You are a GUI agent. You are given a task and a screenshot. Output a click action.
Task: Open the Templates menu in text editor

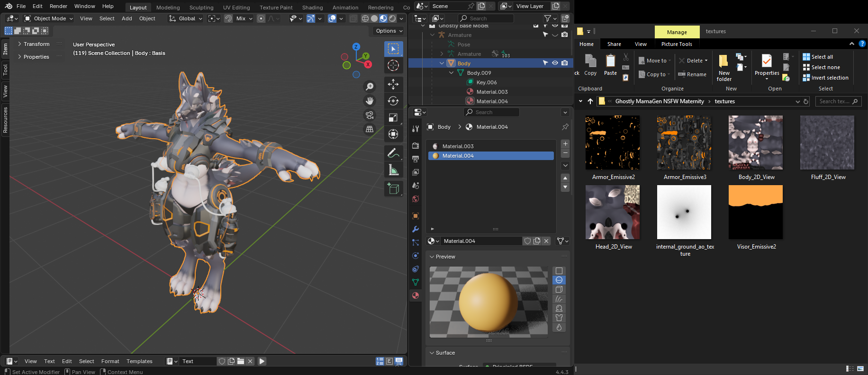tap(139, 361)
